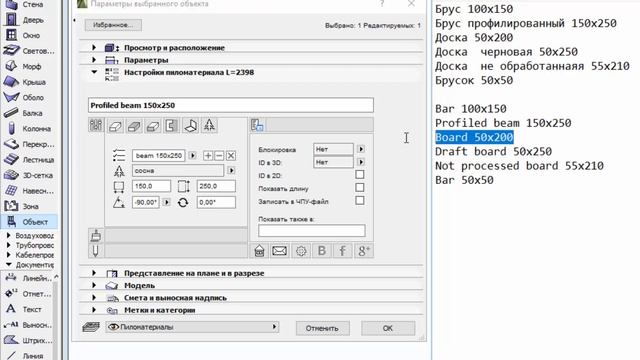Collapse the 'Документирование' toolbox group
This screenshot has height=360, width=640.
[9, 265]
